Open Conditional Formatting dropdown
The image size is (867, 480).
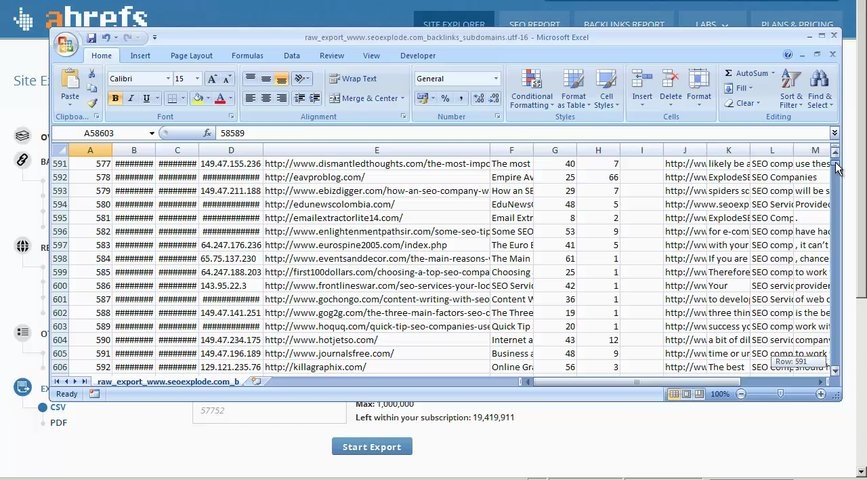(x=531, y=89)
